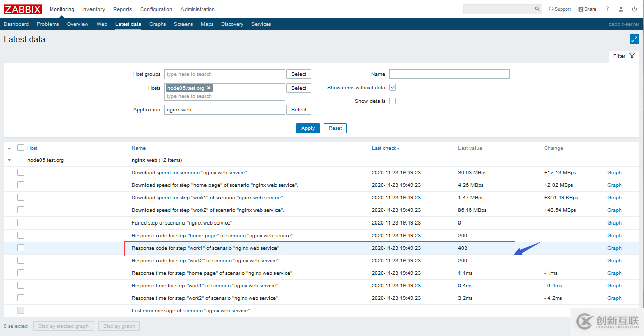Click the 403 last value cell
This screenshot has width=644, height=336.
[463, 248]
